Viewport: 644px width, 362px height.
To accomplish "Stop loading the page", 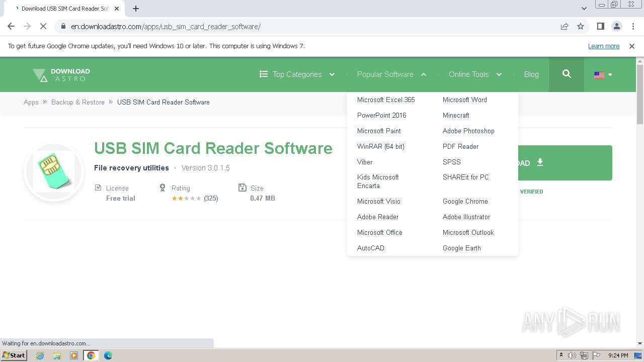I will click(x=43, y=26).
